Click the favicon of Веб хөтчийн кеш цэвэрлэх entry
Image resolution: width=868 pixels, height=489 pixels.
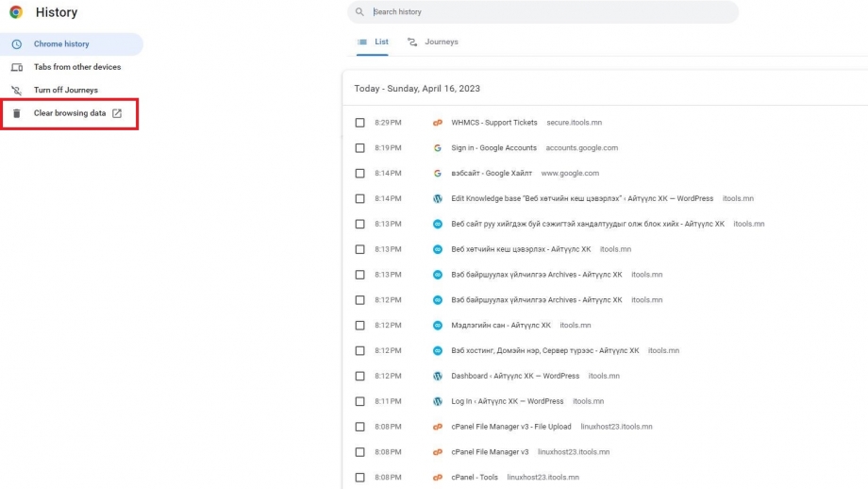point(438,249)
